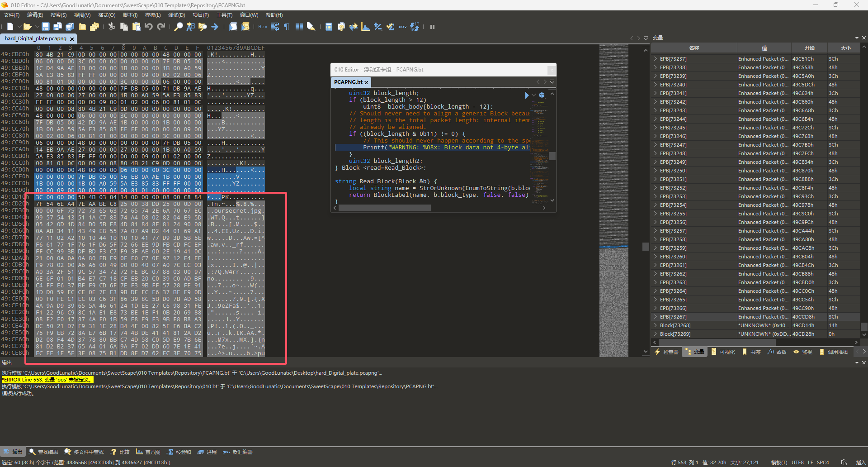Open the 搜索(S) menu
This screenshot has width=868, height=467.
[59, 15]
